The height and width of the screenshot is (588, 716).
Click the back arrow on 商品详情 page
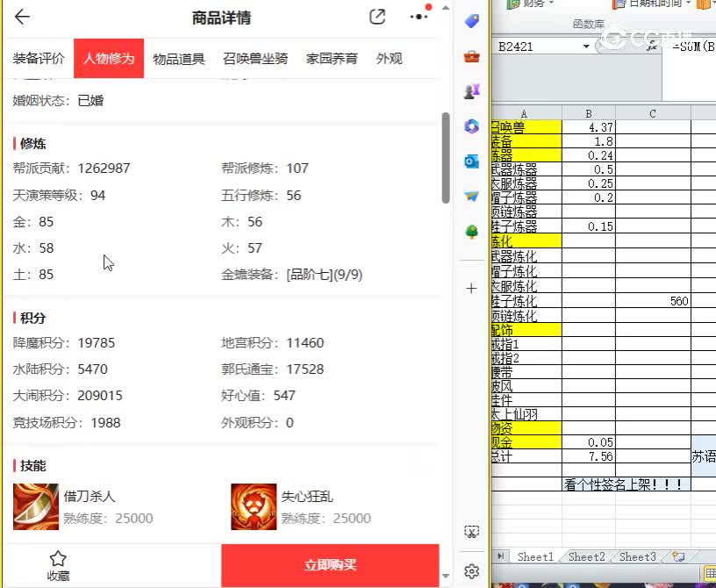pyautogui.click(x=21, y=16)
